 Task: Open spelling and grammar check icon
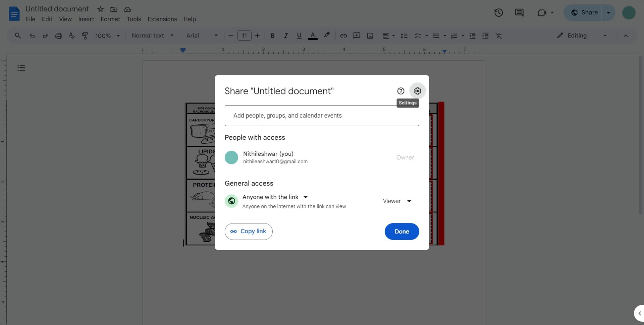click(x=71, y=36)
